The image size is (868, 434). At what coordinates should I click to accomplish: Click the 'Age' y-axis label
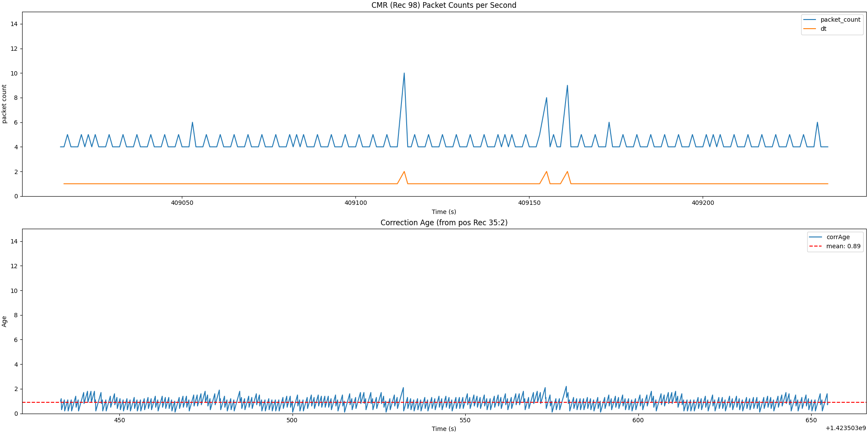(4, 321)
